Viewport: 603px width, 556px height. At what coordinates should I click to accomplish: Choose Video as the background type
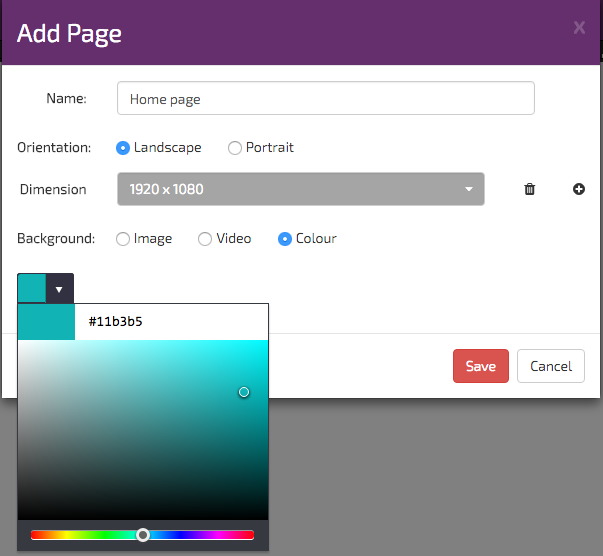tap(205, 239)
